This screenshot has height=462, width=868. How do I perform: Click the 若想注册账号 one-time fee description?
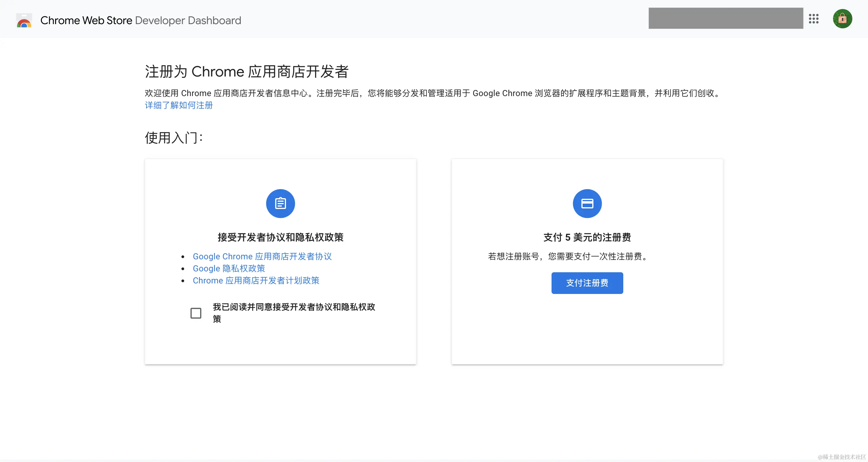pyautogui.click(x=568, y=257)
